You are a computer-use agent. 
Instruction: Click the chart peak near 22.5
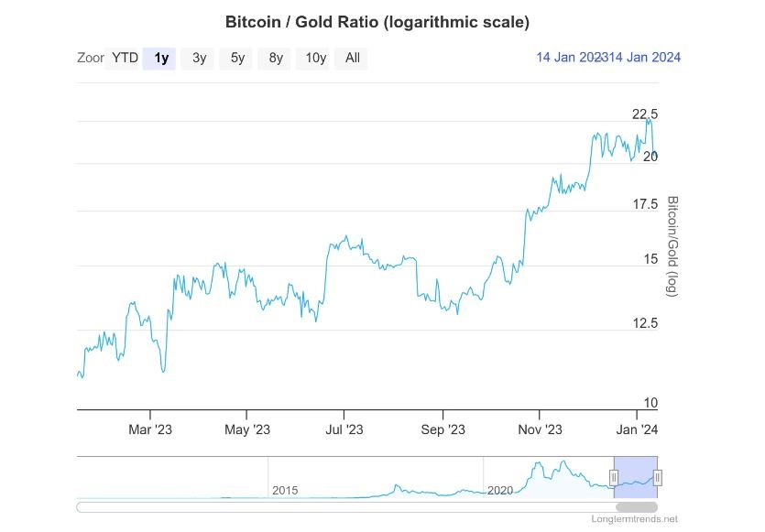(649, 119)
